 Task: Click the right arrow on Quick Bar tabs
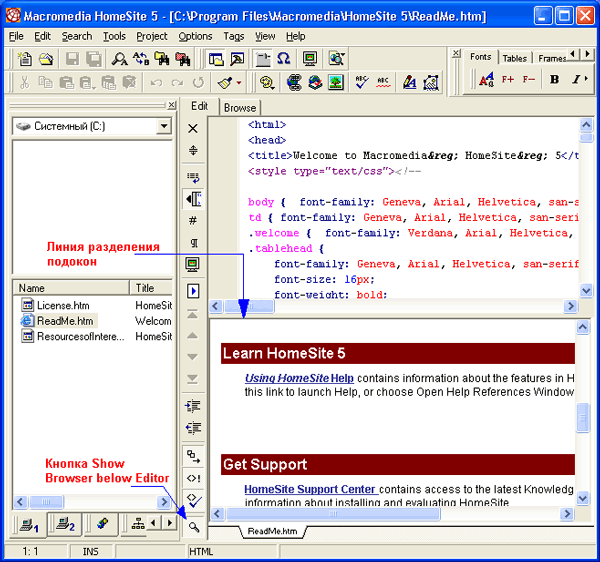(x=587, y=54)
